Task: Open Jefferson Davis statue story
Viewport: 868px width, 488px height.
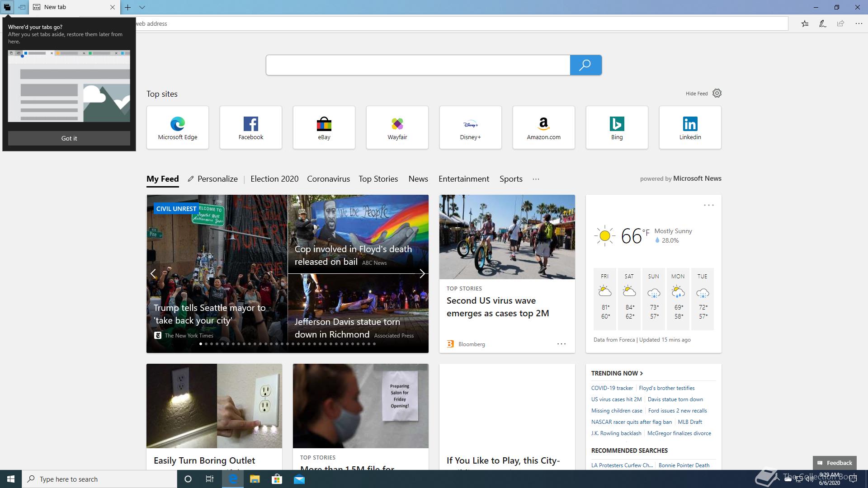Action: (347, 328)
